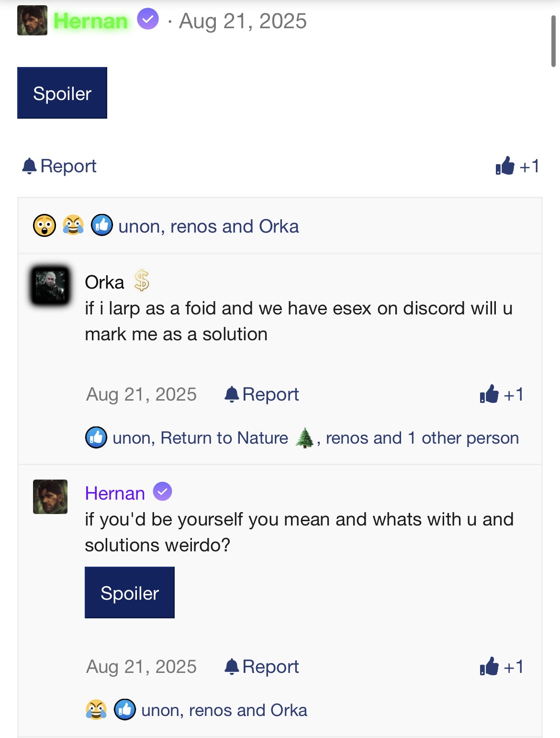Click the page scrollbar thumb
Viewport: 560px width, 738px height.
(x=553, y=41)
